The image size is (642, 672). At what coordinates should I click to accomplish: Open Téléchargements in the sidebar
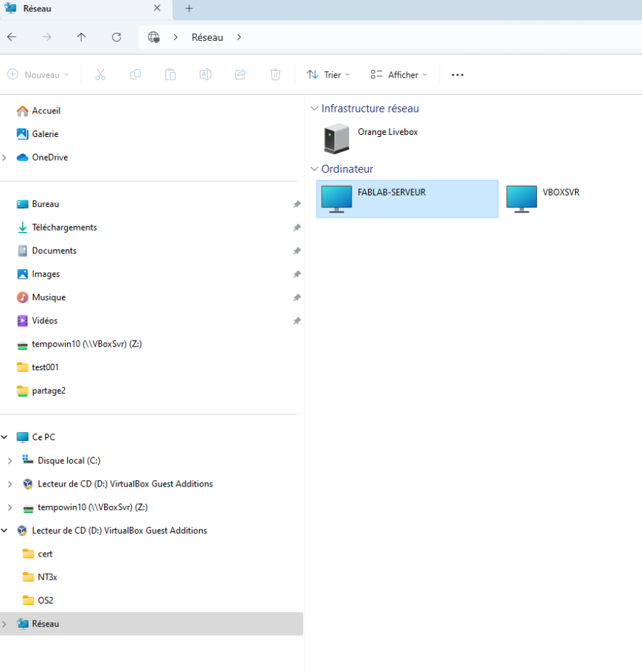pos(64,228)
